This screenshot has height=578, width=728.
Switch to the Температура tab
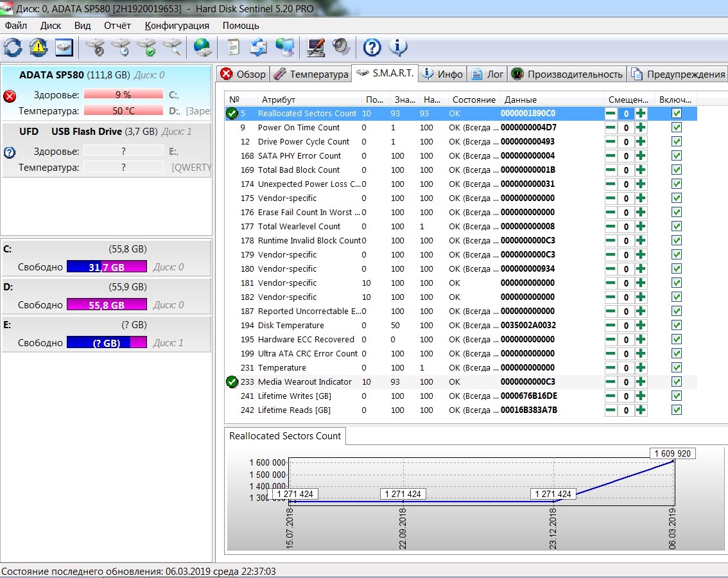(311, 74)
